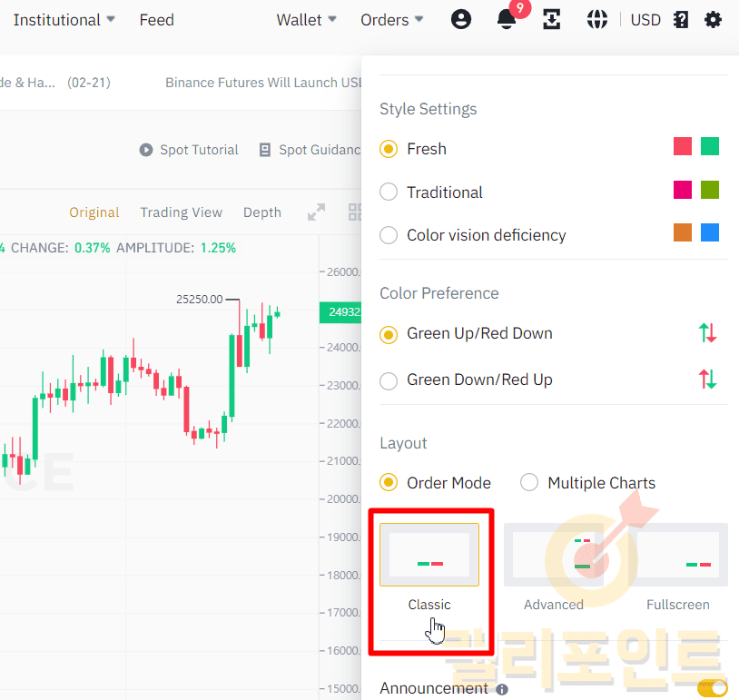Click the Feed link in header
739x700 pixels.
coord(156,19)
